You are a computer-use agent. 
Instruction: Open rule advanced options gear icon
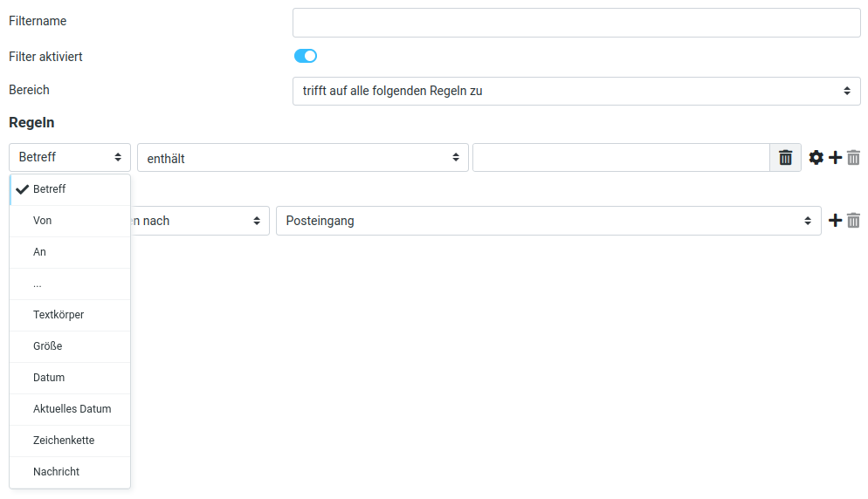click(x=816, y=158)
